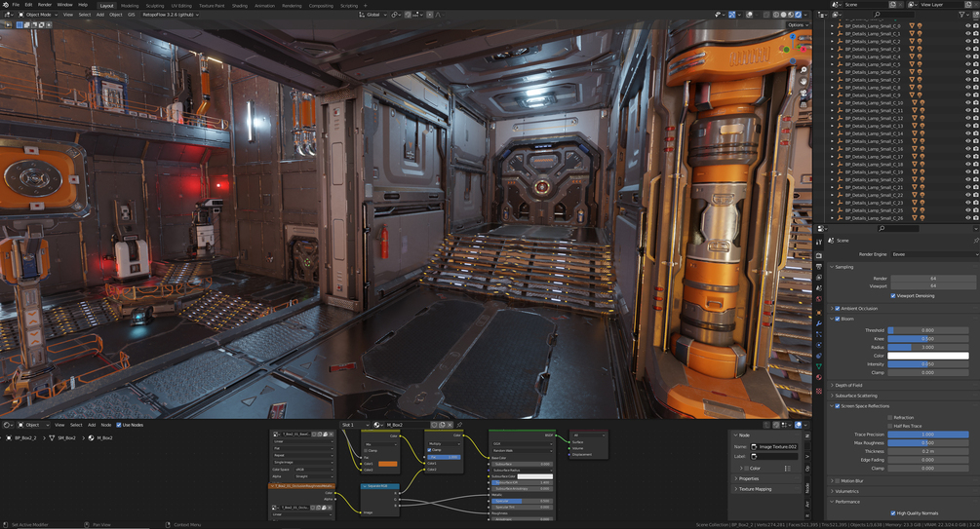Click the red X axis on navigation gizmo
Screen dimensions: 980x529
click(804, 48)
